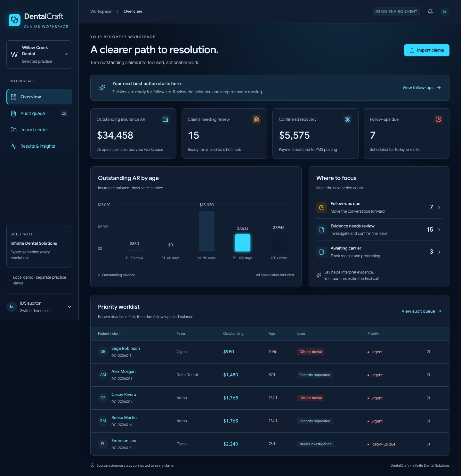Image resolution: width=461 pixels, height=476 pixels.
Task: Open the View audit queue link
Action: [x=422, y=311]
